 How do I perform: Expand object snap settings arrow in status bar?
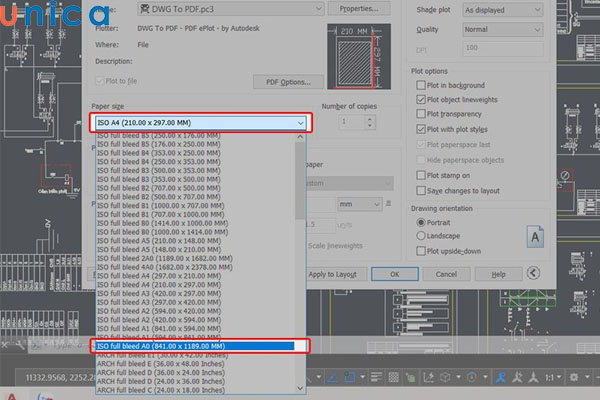pos(362,377)
